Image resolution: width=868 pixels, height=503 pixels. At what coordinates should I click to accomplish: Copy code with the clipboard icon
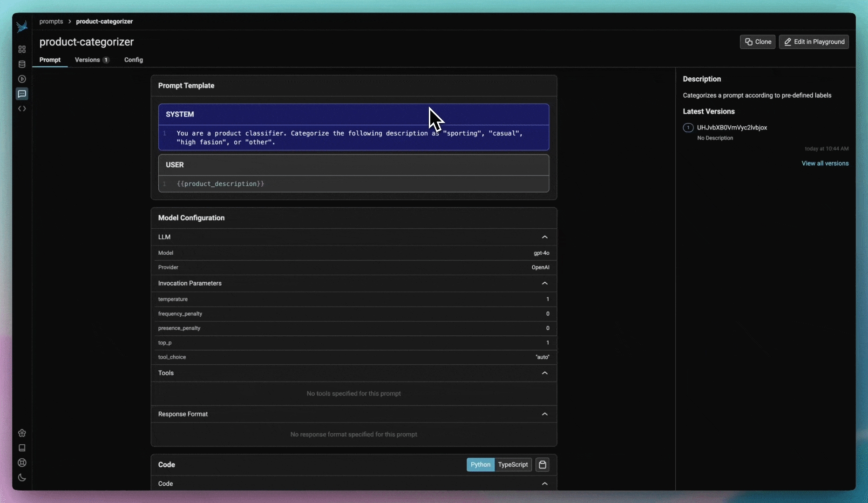click(x=542, y=465)
